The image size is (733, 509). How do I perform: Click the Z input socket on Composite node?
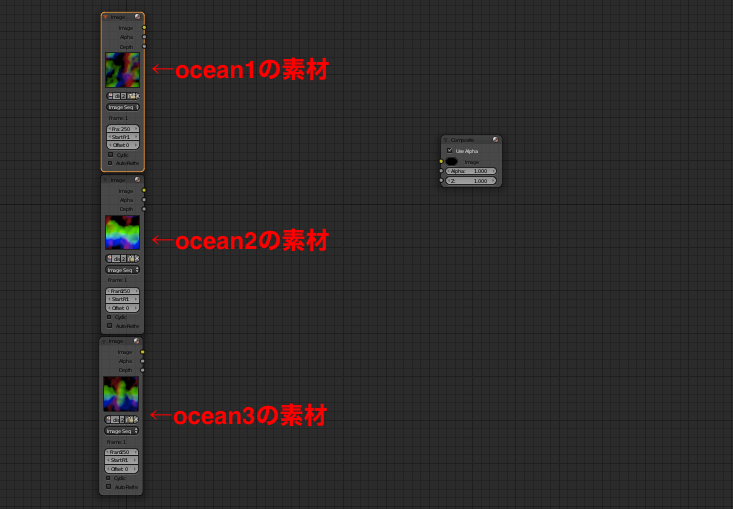(441, 180)
